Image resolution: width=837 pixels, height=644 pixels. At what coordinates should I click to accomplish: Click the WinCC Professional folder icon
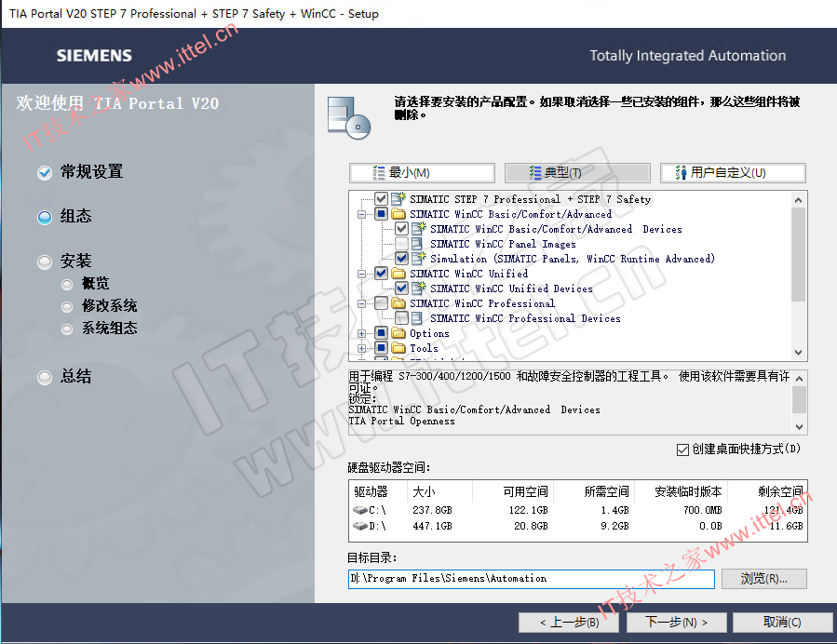pos(398,303)
